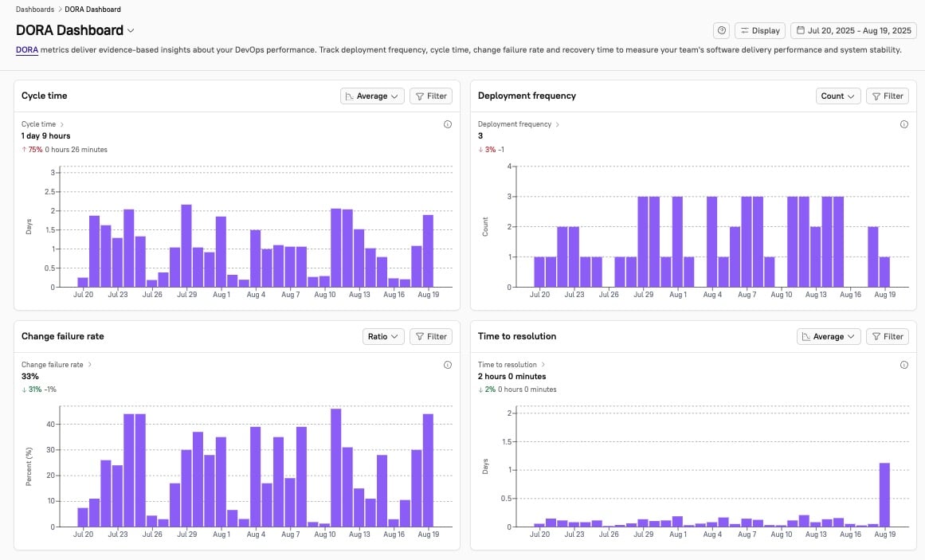925x560 pixels.
Task: Click the Aug 19 bar in Change failure rate chart
Action: click(429, 470)
